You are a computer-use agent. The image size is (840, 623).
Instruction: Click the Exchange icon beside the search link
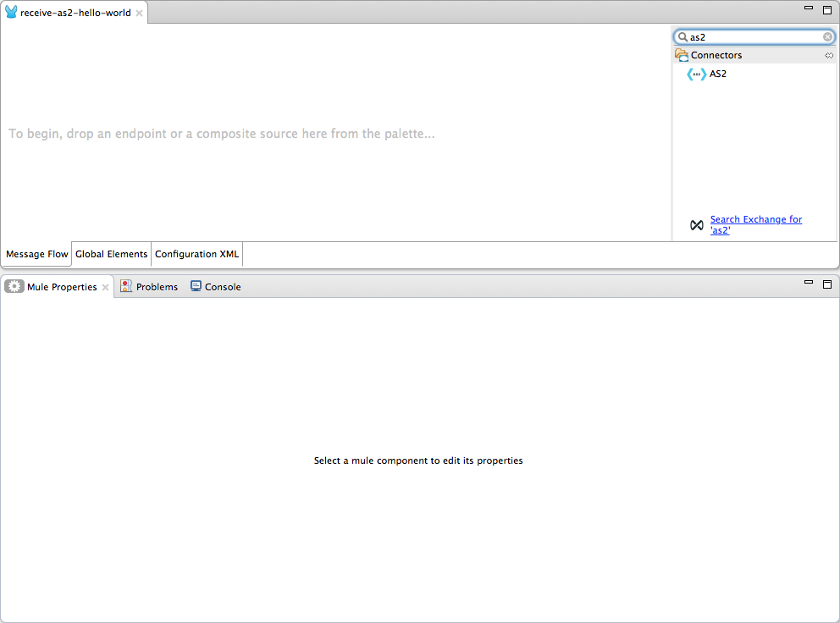696,224
